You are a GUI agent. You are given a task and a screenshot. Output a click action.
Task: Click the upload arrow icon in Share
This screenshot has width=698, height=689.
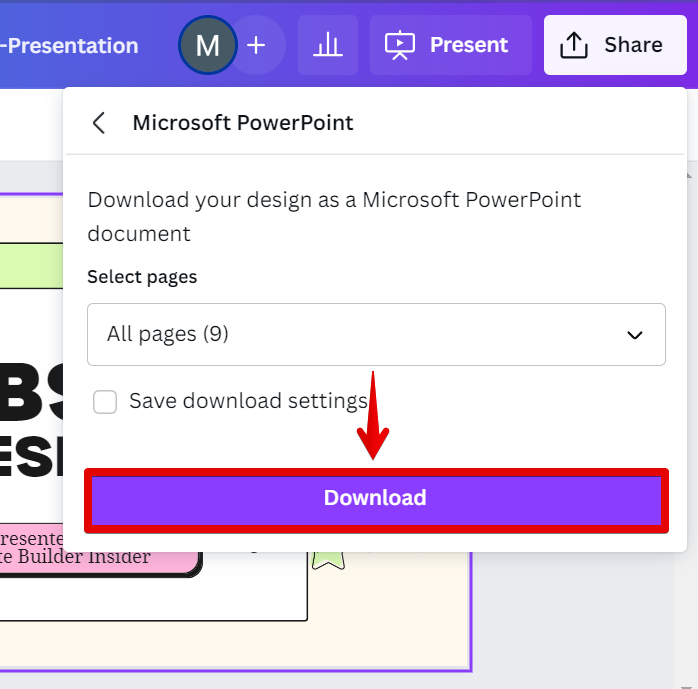[573, 45]
